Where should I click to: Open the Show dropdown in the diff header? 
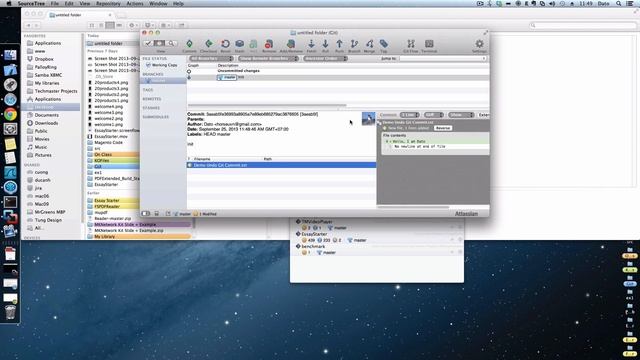tap(461, 115)
